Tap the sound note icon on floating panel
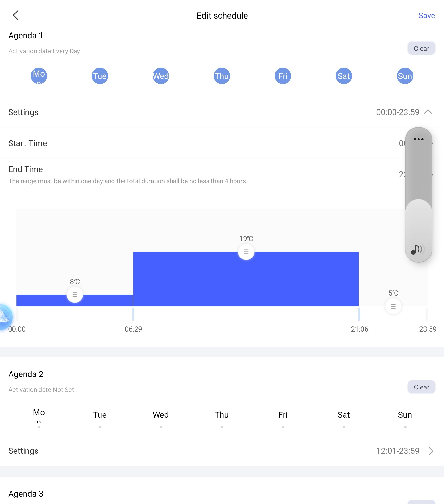The image size is (444, 504). pos(417,249)
